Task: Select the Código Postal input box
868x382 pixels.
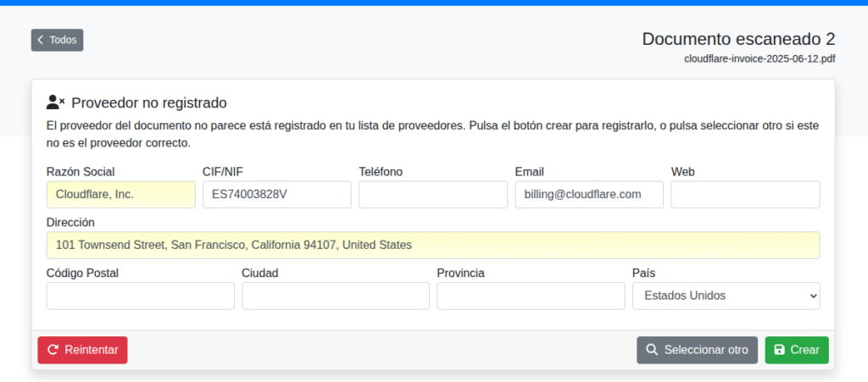Action: pyautogui.click(x=140, y=296)
